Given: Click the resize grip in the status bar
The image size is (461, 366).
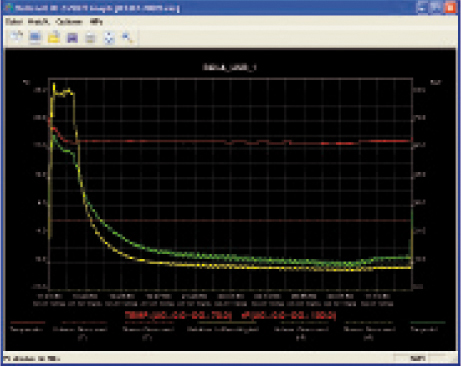Looking at the screenshot, I should click(x=454, y=359).
